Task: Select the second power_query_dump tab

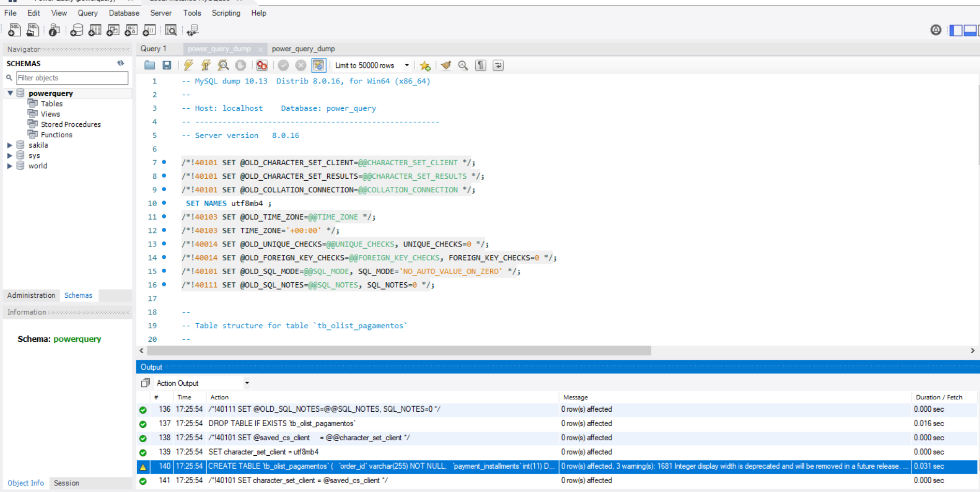Action: 303,49
